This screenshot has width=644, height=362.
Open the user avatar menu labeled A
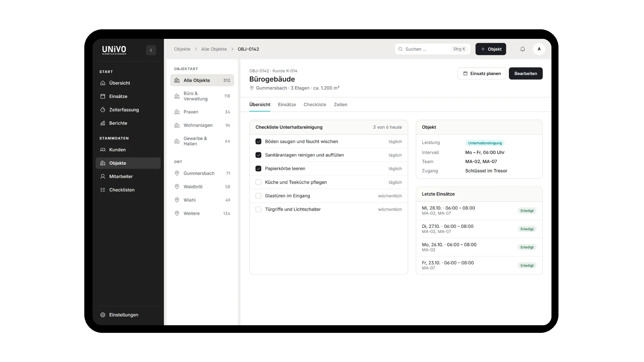[539, 49]
